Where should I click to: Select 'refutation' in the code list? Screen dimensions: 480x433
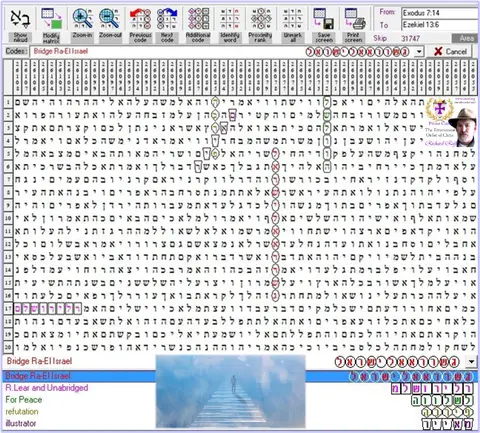[22, 412]
